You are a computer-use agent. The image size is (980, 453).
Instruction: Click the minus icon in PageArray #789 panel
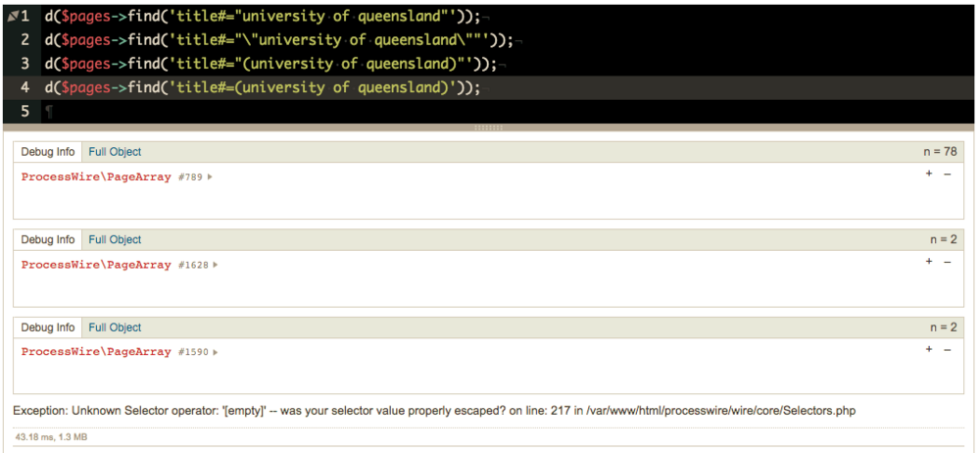[x=947, y=174]
